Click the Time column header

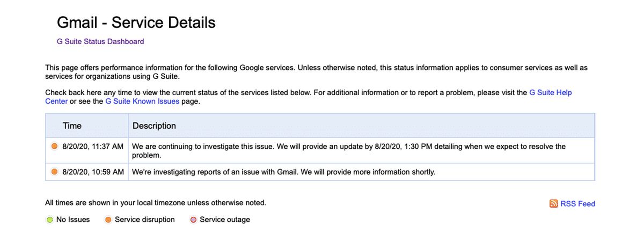(72, 126)
